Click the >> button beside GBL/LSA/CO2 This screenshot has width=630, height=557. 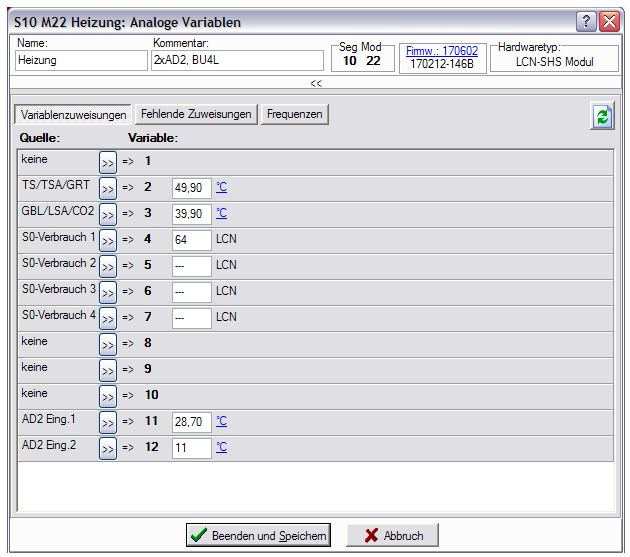tap(108, 214)
